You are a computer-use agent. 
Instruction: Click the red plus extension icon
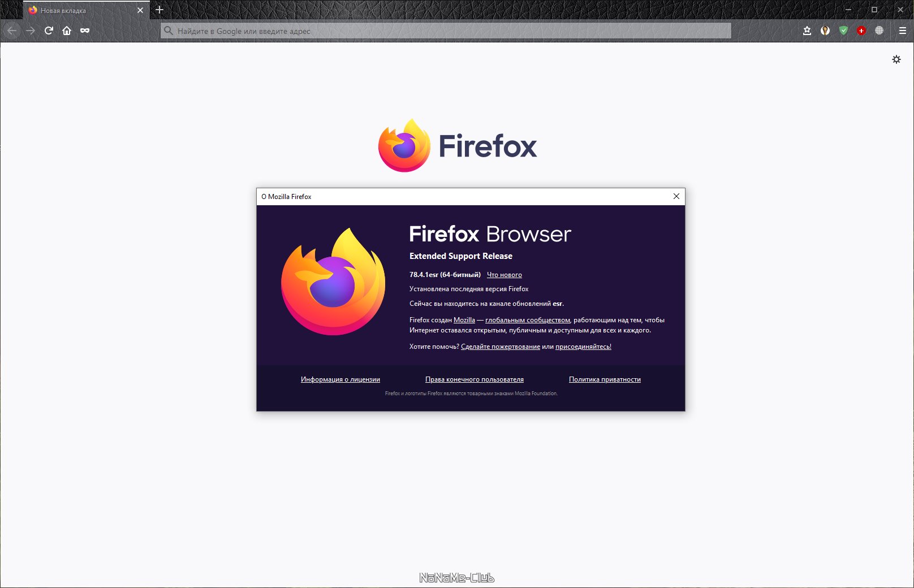861,31
